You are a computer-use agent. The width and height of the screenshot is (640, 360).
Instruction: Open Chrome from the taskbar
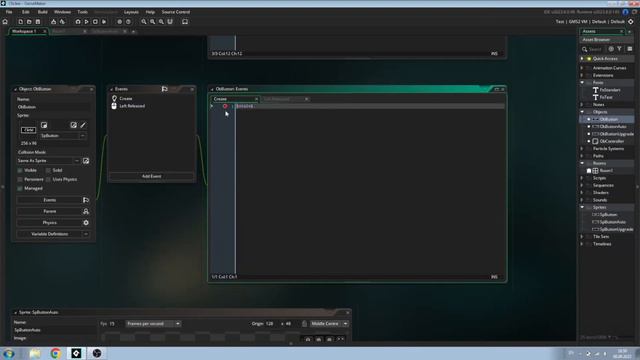[x=56, y=353]
